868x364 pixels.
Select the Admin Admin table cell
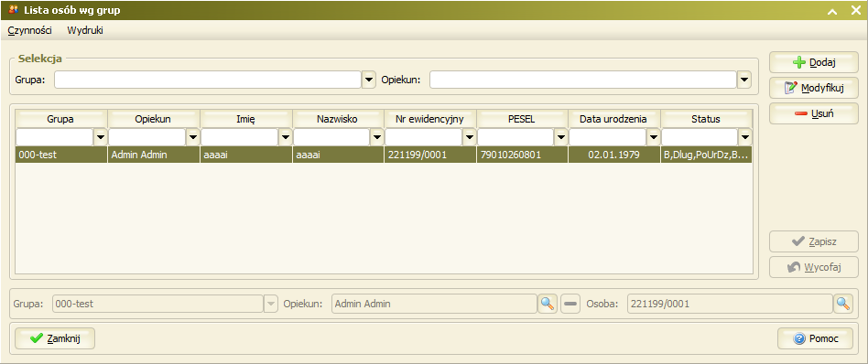tap(153, 155)
